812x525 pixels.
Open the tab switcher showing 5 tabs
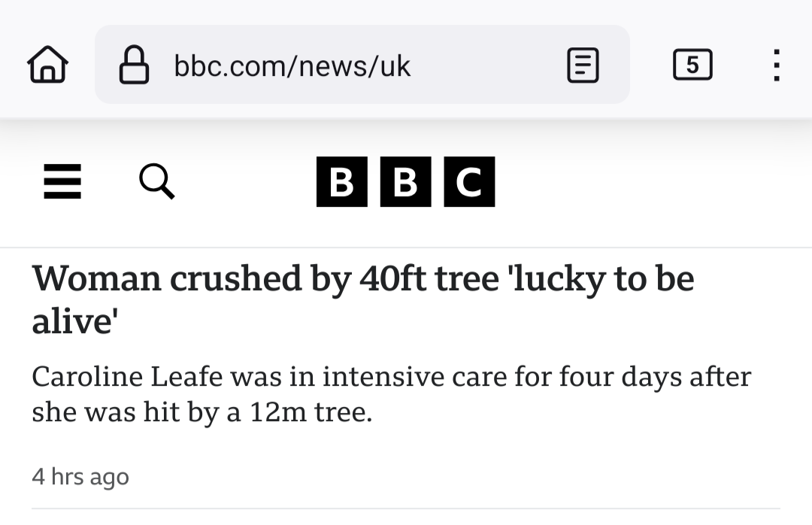point(692,65)
